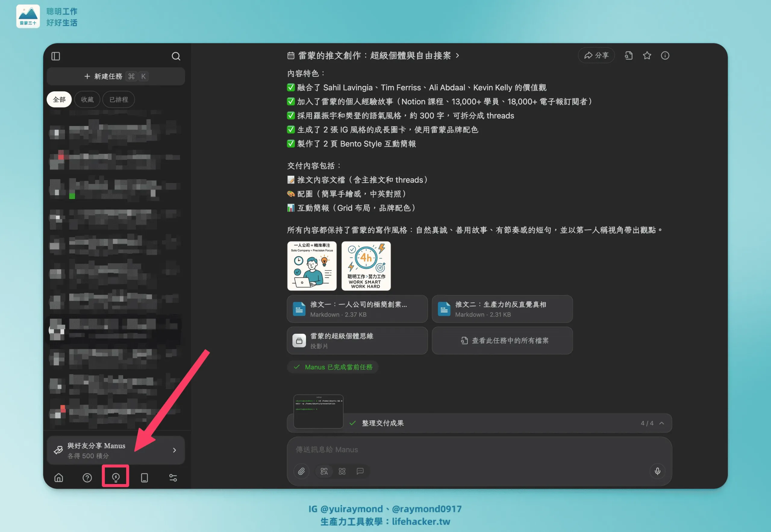Select the chat mode speech bubble icon
The image size is (771, 532).
click(x=360, y=471)
